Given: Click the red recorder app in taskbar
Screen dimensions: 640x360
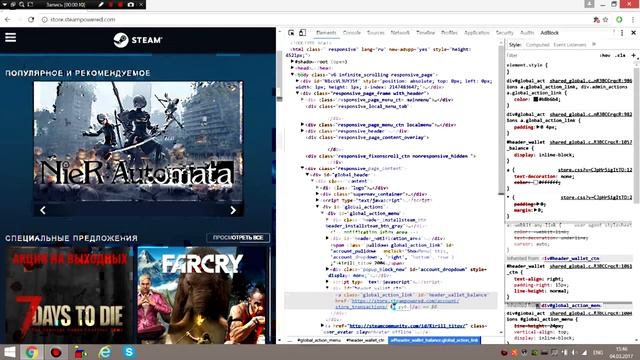Looking at the screenshot, I should (56, 352).
